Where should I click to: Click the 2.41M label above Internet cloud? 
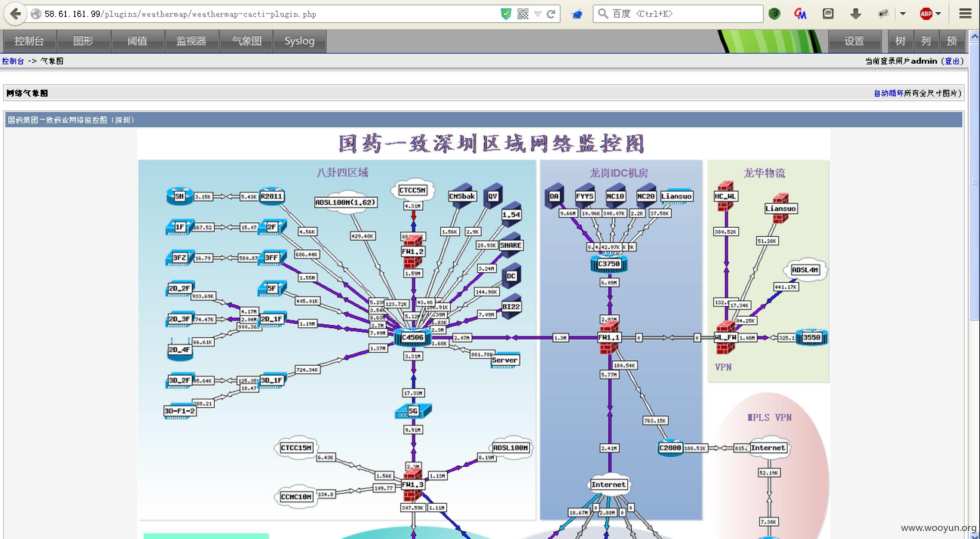tap(609, 448)
